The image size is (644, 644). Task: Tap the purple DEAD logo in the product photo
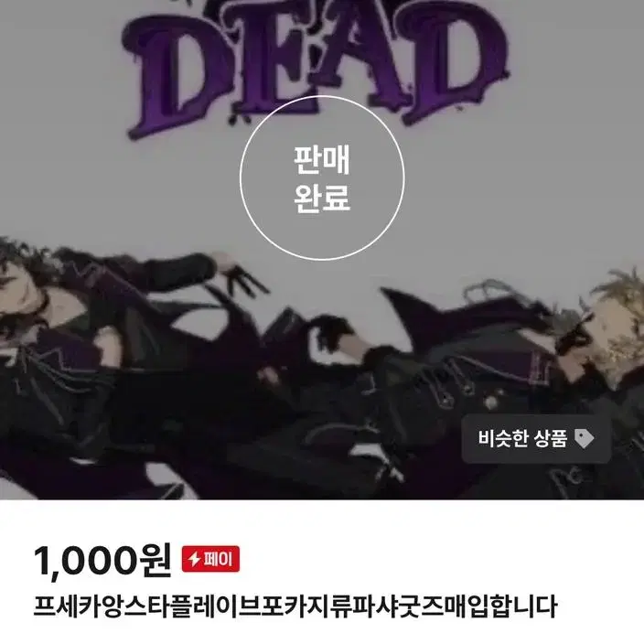(x=315, y=66)
